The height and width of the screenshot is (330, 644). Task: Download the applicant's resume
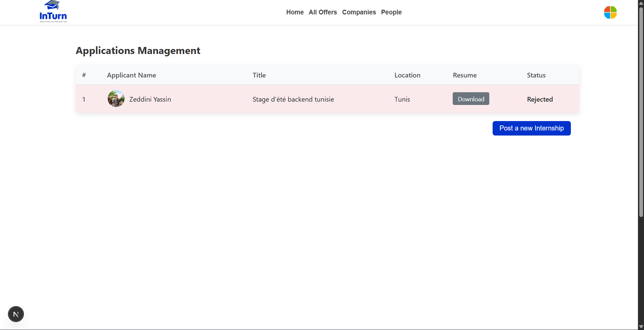[470, 99]
